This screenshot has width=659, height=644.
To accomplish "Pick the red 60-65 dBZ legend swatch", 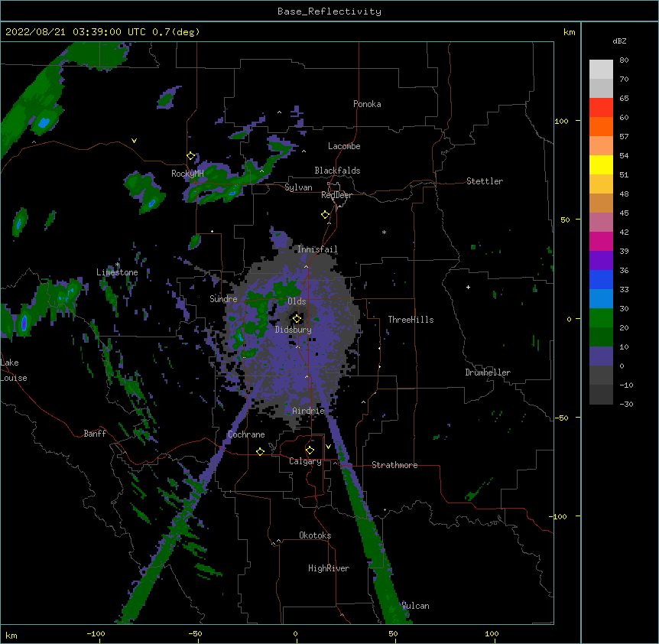I will tap(601, 108).
